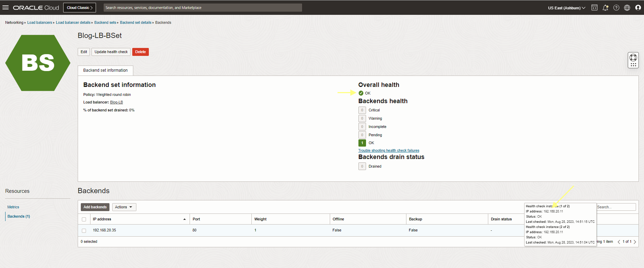Open the US East (Ashburn) region selector

coord(566,8)
